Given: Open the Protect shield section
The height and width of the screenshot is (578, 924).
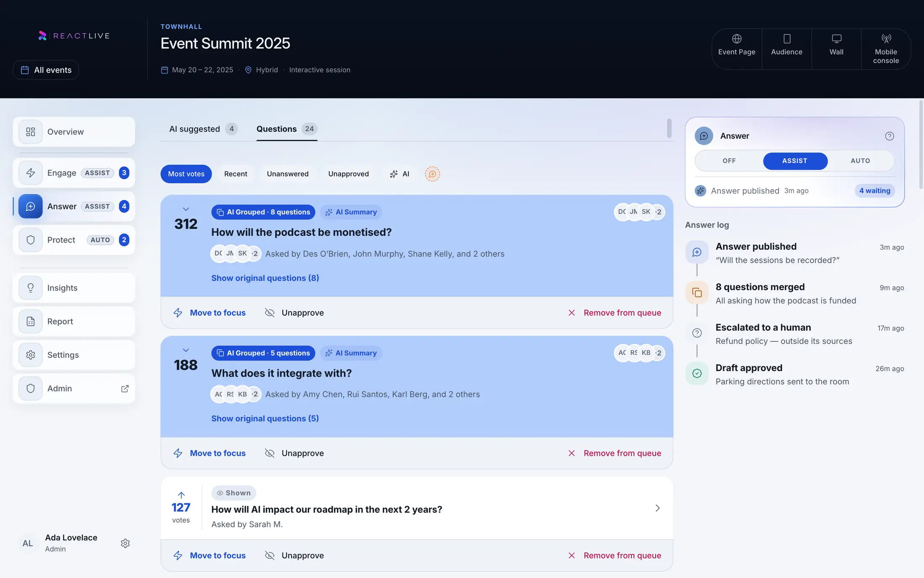Looking at the screenshot, I should click(x=73, y=240).
